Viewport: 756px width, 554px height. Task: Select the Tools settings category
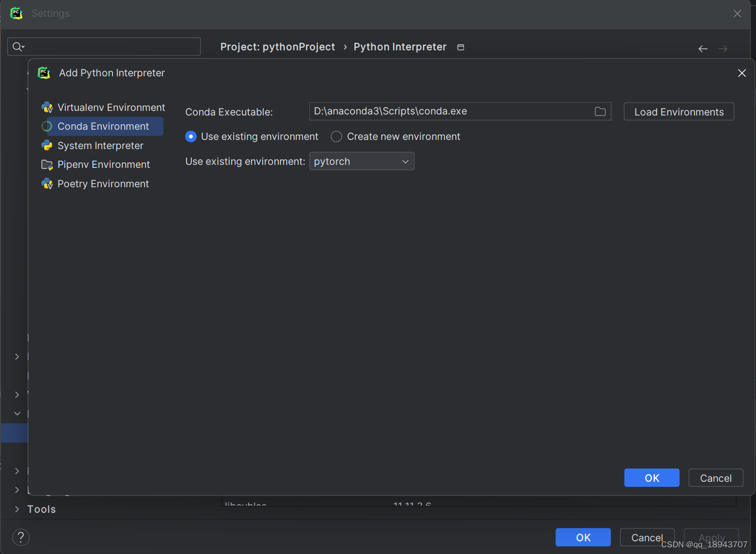point(42,509)
